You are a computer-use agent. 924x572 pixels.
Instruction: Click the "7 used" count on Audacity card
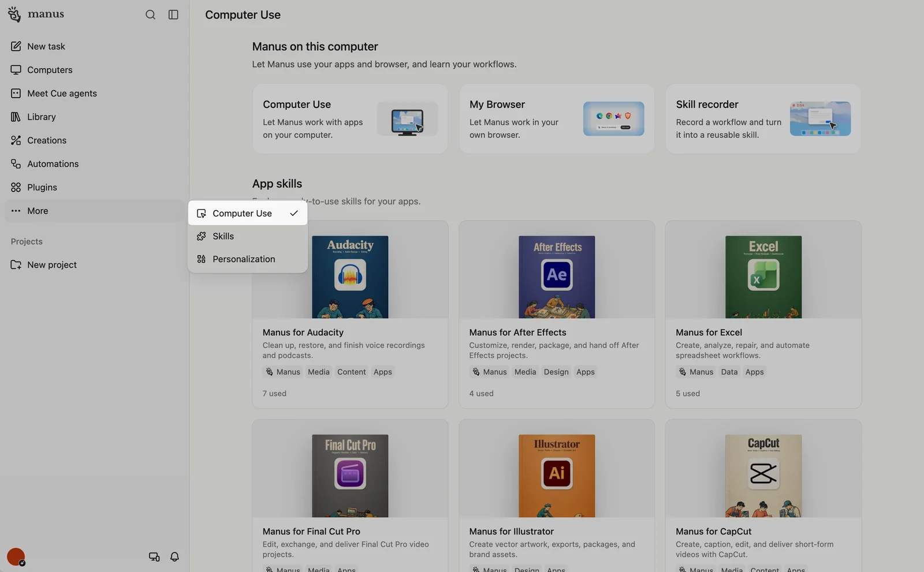tap(274, 394)
